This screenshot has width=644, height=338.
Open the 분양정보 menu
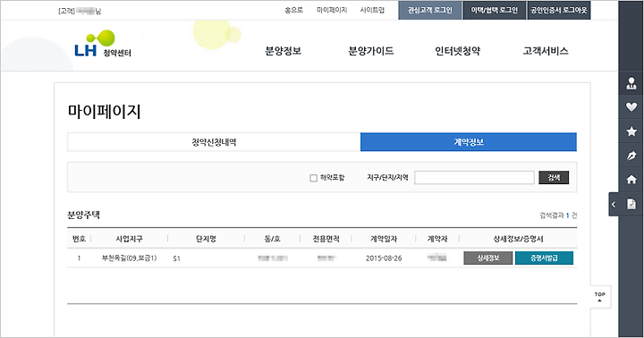point(284,51)
